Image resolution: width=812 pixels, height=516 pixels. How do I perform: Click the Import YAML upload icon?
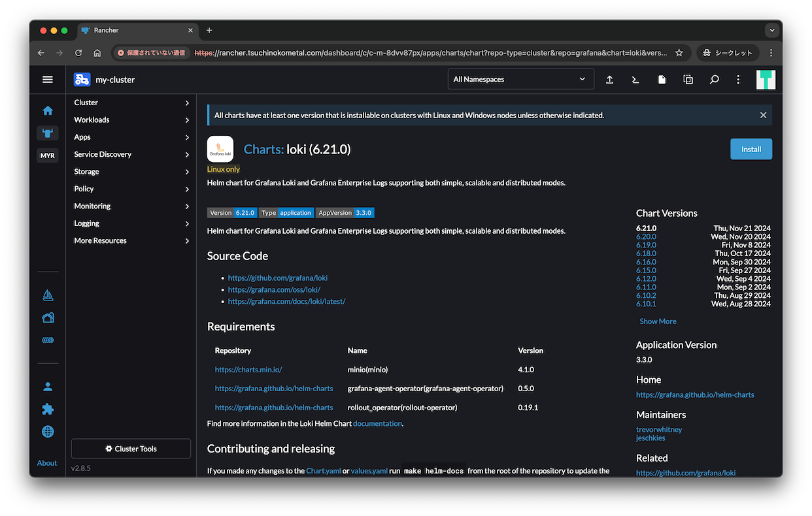click(609, 80)
